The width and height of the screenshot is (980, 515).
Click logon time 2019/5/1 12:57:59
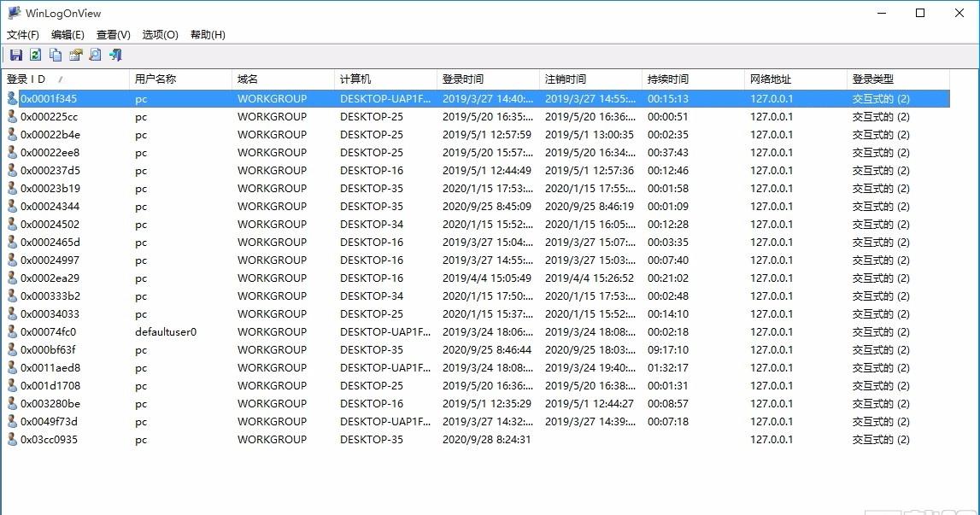coord(487,134)
